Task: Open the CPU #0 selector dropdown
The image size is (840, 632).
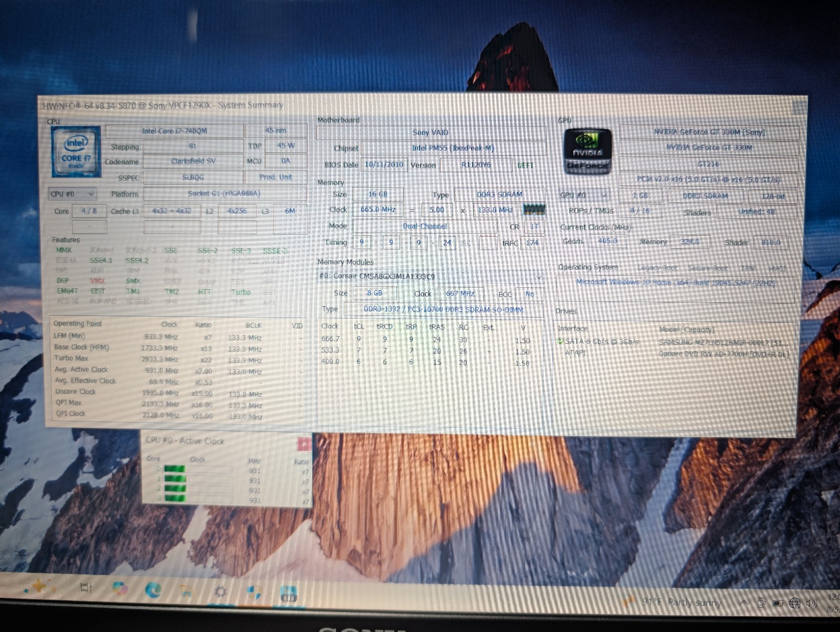Action: (72, 194)
